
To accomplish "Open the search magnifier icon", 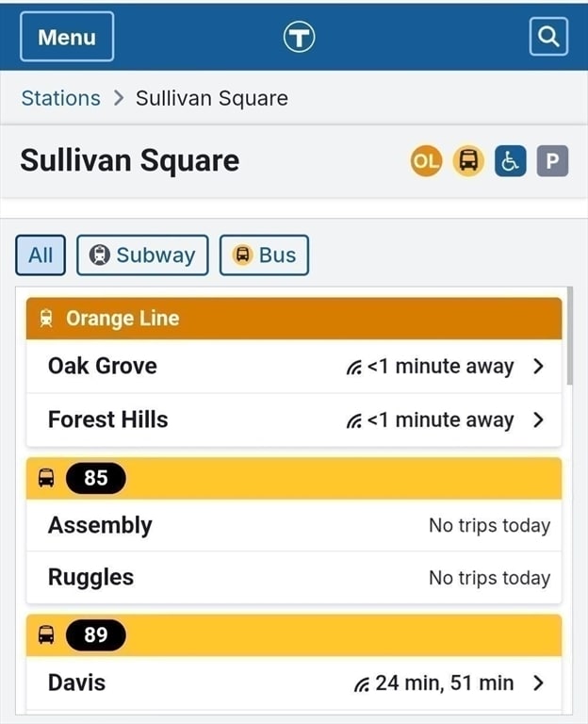I will pos(548,37).
